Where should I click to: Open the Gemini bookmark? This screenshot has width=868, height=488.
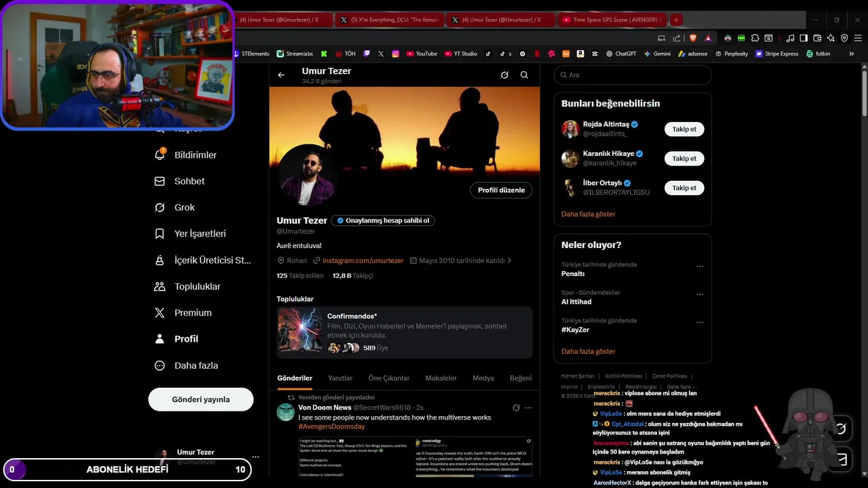pyautogui.click(x=658, y=54)
